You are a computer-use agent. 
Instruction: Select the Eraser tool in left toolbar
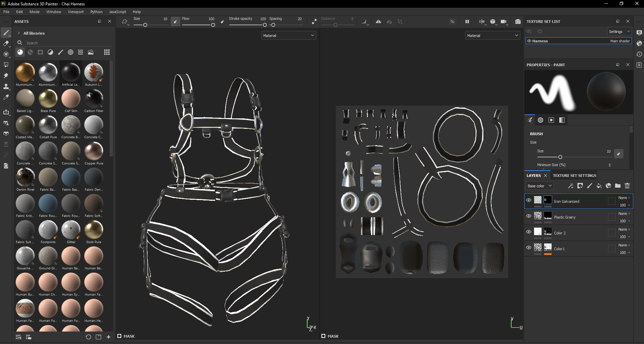click(6, 43)
